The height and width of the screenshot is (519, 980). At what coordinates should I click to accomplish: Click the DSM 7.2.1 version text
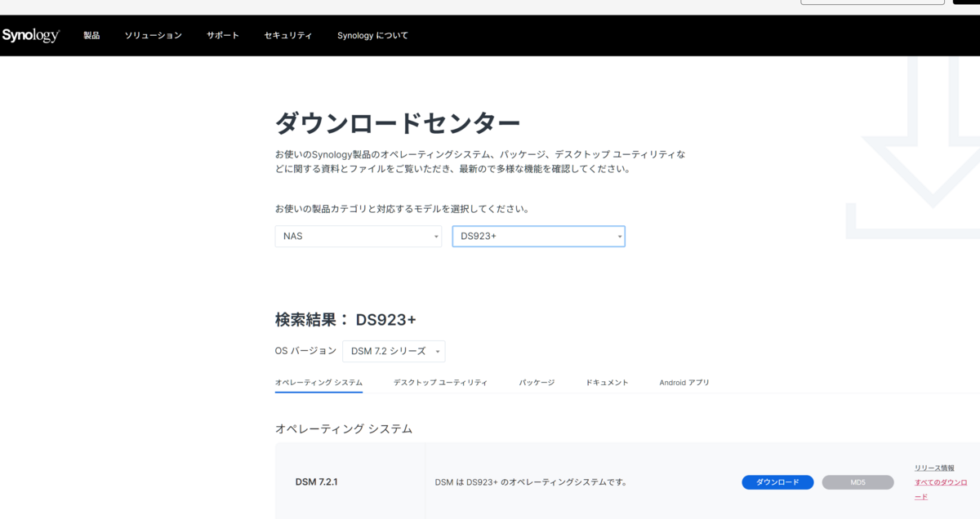316,482
